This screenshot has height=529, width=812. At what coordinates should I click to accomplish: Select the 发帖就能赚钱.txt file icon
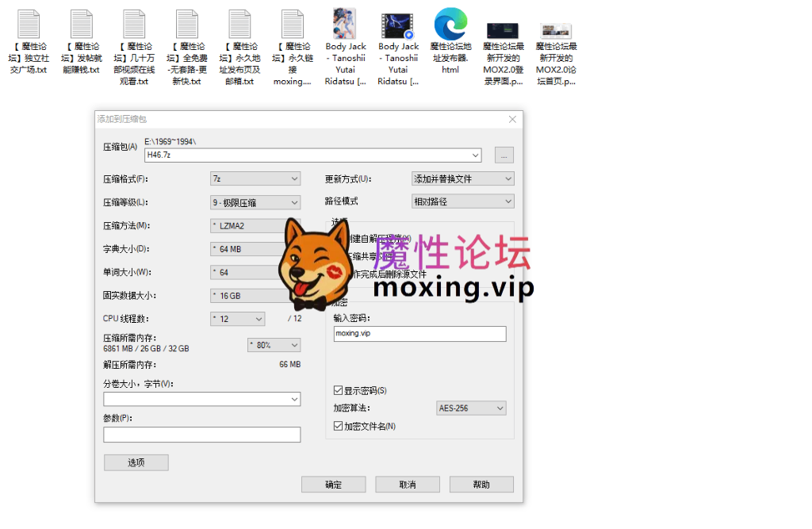coord(82,24)
